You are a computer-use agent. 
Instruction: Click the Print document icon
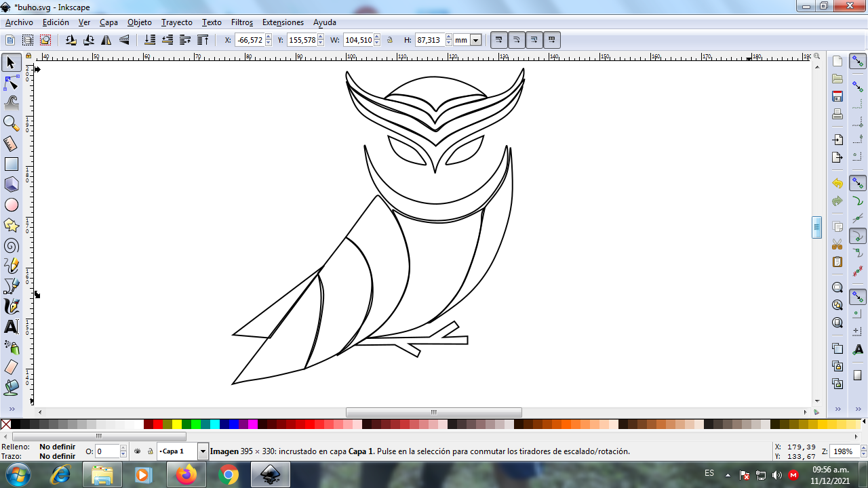tap(837, 114)
